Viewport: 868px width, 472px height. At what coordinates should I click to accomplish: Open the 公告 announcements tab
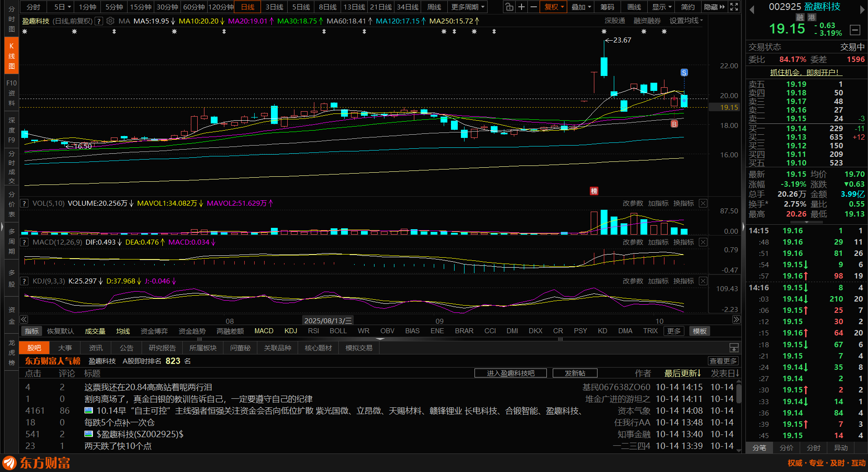127,348
